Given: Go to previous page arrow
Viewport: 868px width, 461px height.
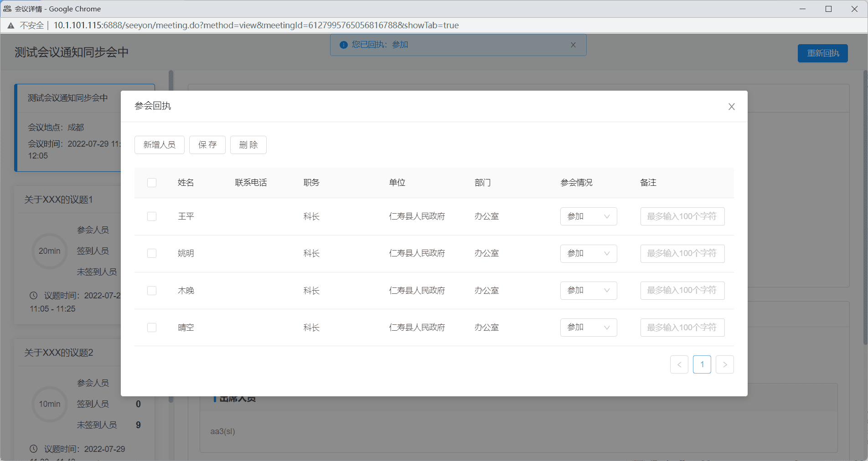Looking at the screenshot, I should pos(679,364).
